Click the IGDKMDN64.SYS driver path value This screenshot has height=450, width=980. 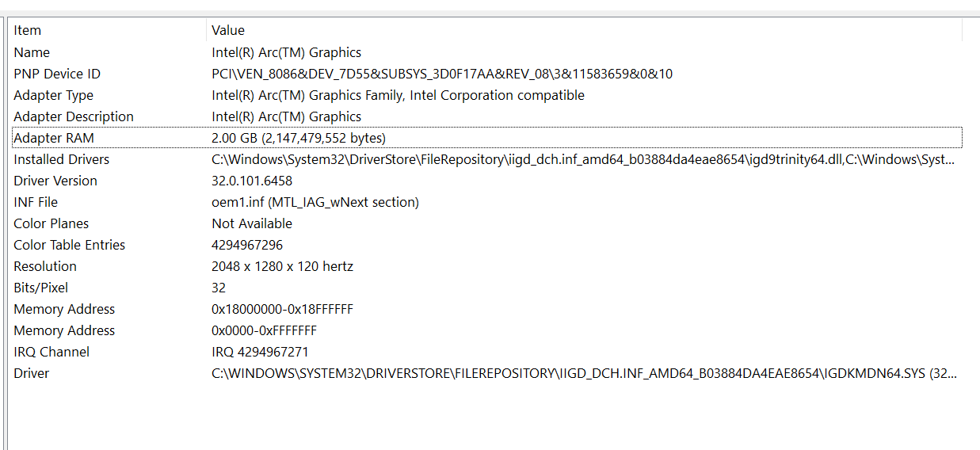click(x=583, y=373)
